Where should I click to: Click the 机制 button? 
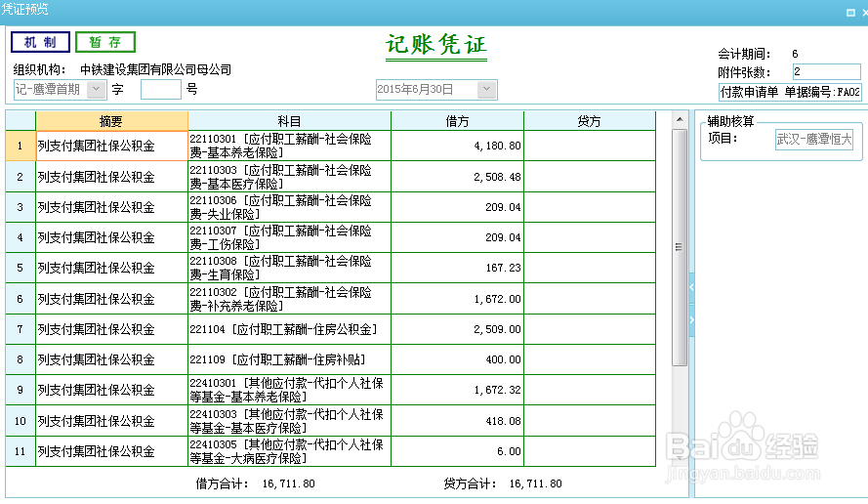tap(40, 42)
